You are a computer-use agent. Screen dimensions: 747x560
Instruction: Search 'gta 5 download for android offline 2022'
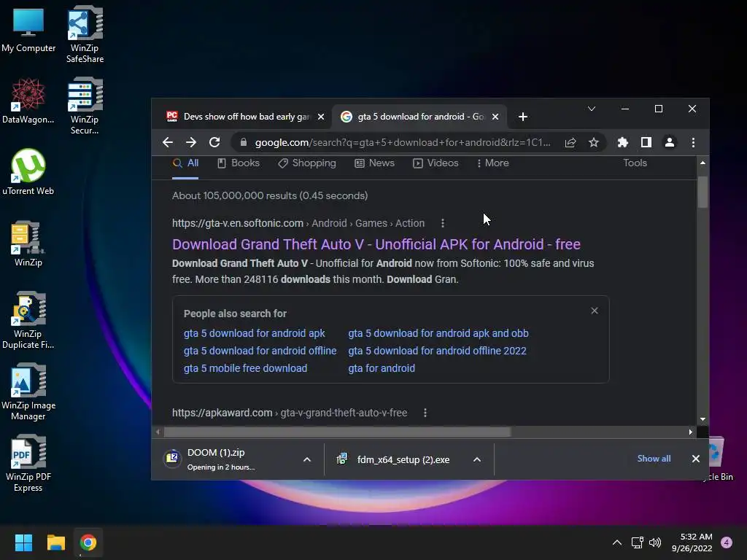(438, 351)
